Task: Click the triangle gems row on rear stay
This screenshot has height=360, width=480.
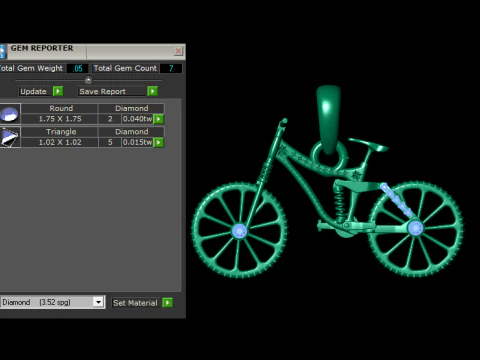Action: [397, 200]
